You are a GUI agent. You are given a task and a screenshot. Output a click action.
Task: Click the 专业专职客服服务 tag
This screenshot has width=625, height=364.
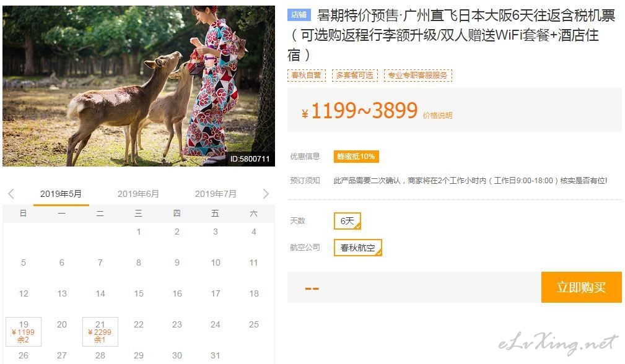[x=417, y=76]
